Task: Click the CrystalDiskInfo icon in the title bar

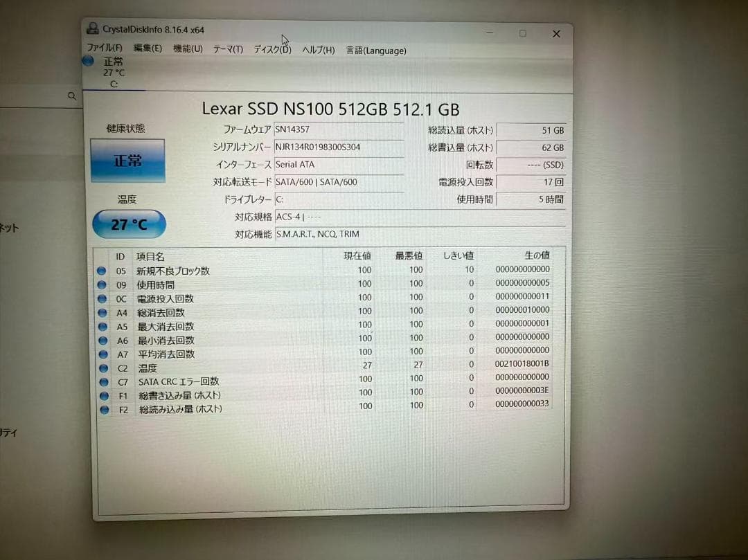Action: tap(93, 28)
